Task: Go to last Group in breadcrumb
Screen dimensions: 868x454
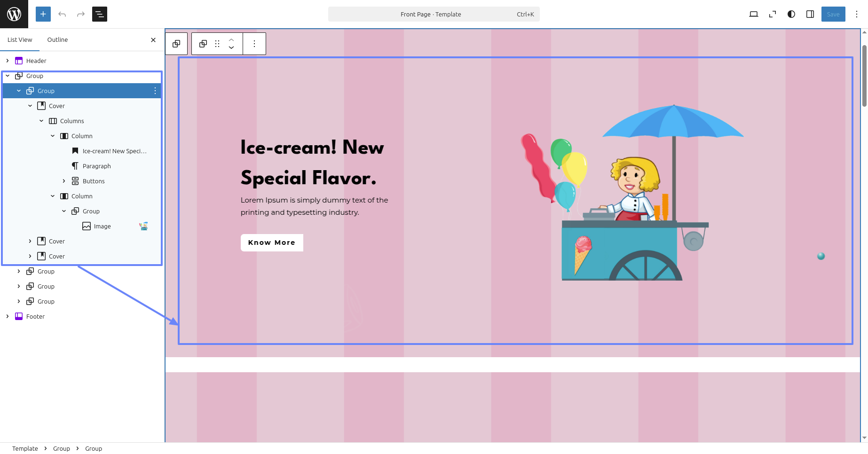Action: click(x=94, y=448)
